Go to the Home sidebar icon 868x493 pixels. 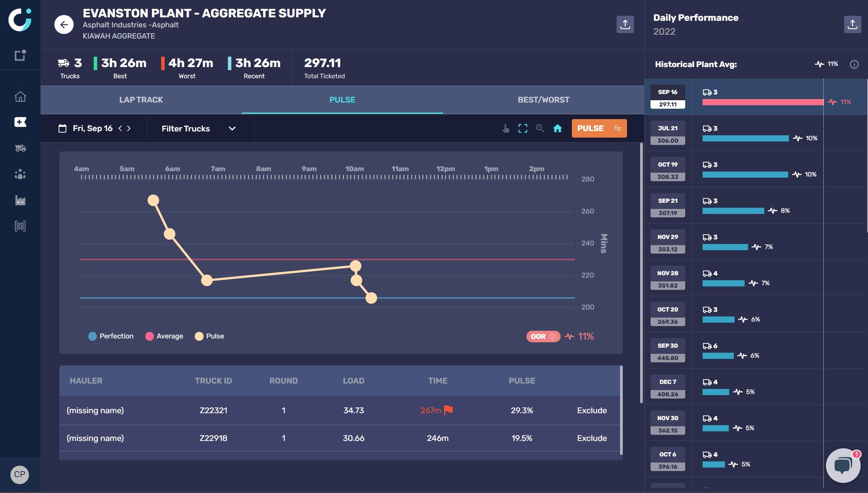20,96
